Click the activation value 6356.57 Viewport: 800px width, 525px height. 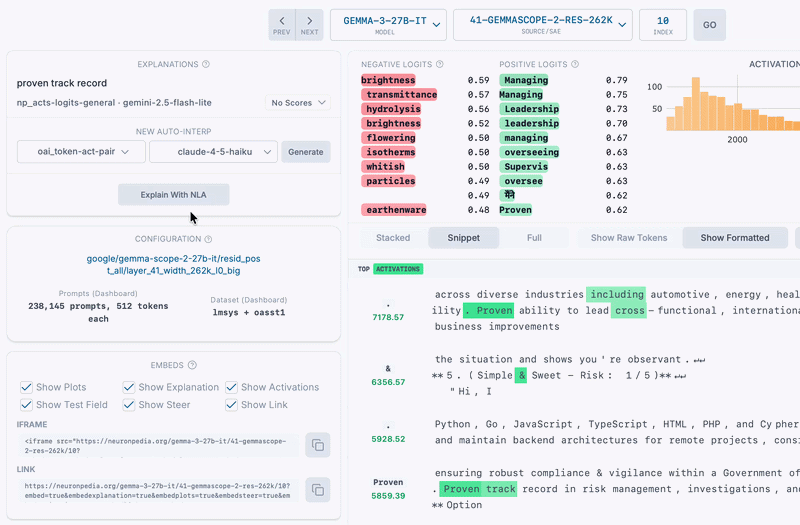[388, 382]
